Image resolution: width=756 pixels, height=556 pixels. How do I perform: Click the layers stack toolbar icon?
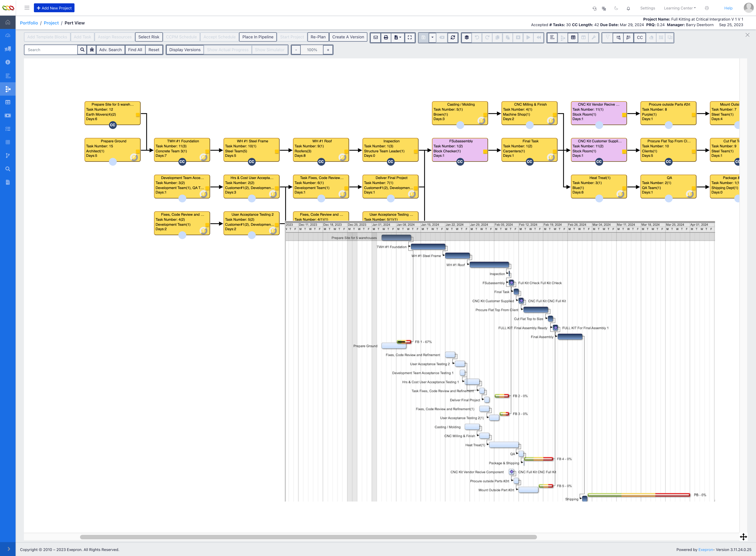click(467, 37)
